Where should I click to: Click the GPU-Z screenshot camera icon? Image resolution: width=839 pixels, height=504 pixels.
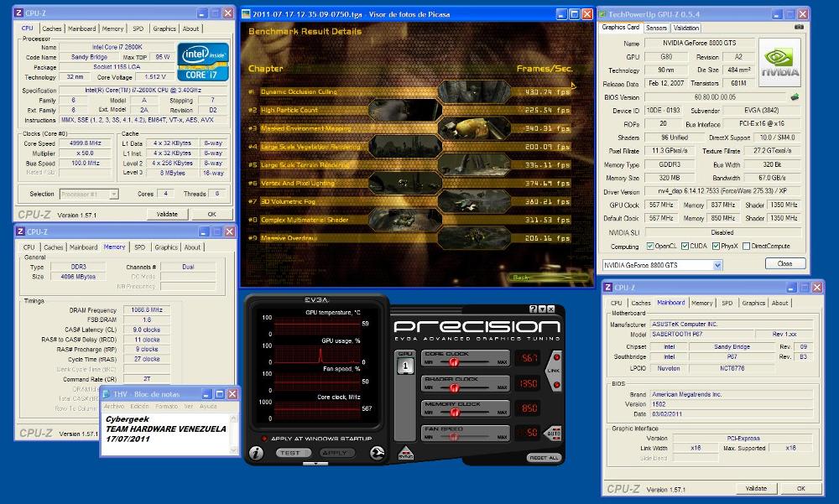coord(799,27)
